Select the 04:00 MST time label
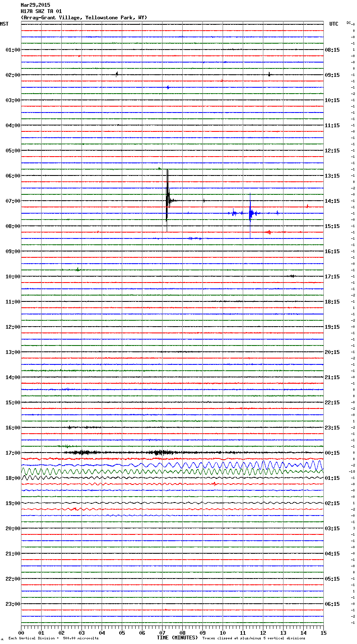The image size is (357, 644). [x=13, y=126]
